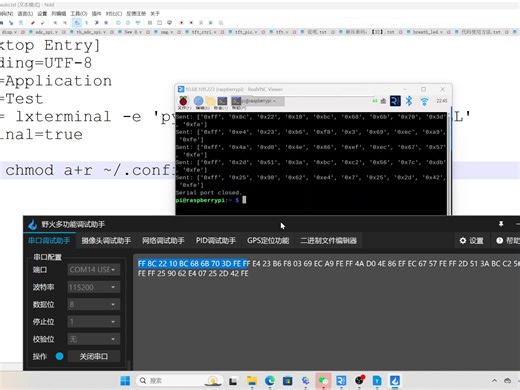This screenshot has height=390, width=520.
Task: Click the VNC server tray icon in Pi panel
Action: pos(395,101)
